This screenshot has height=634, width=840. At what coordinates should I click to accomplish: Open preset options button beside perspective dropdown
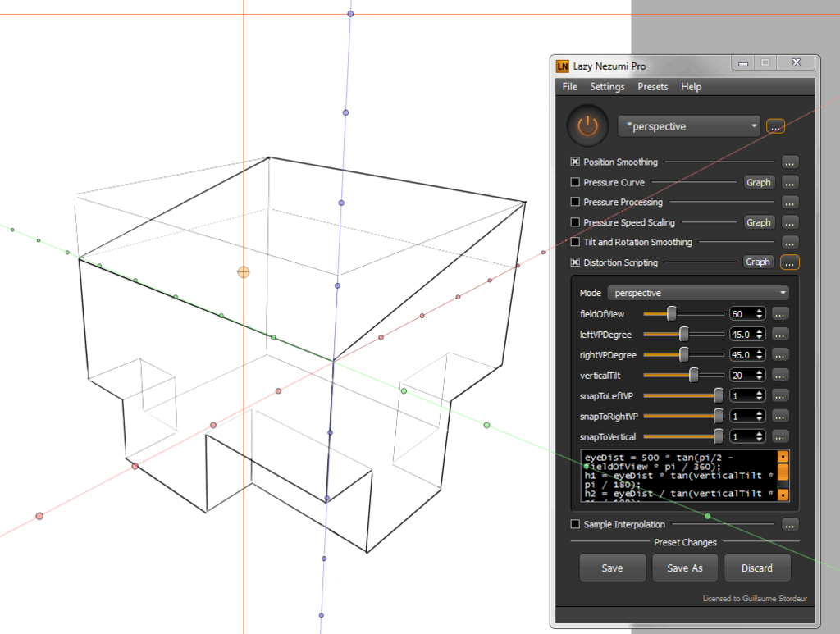(x=775, y=127)
